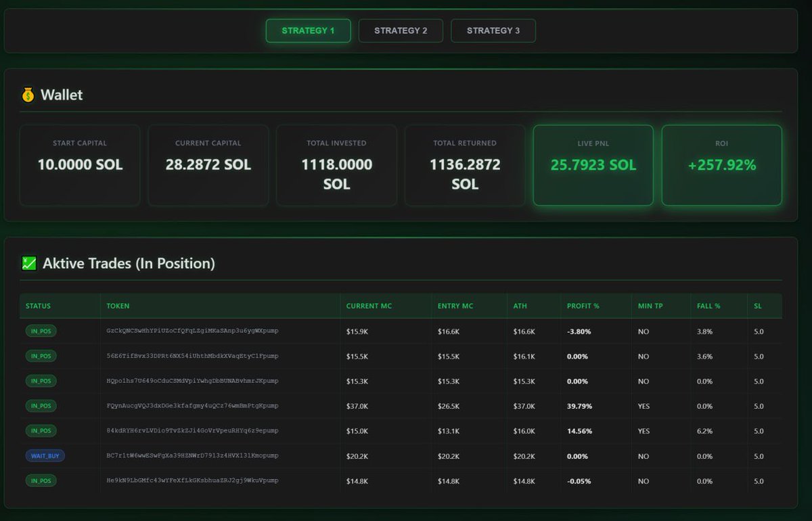
Task: Click the SL 5.0 value in the WAIT_BUY row
Action: 759,457
